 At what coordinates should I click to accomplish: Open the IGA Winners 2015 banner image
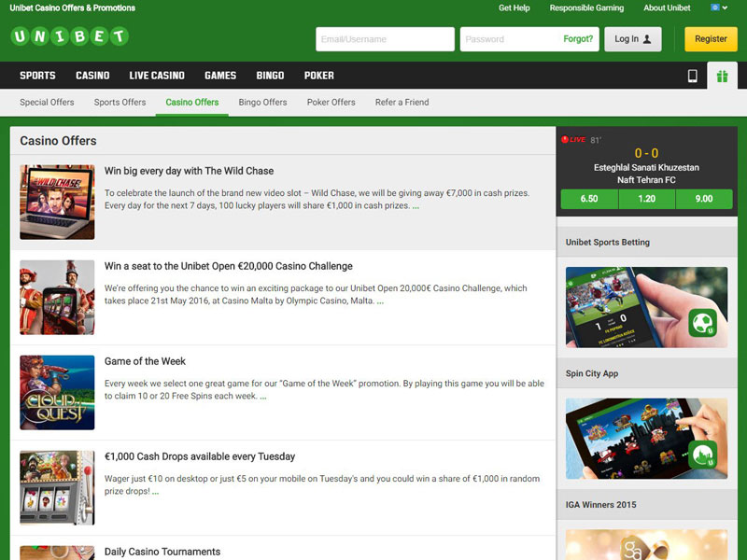tap(646, 545)
